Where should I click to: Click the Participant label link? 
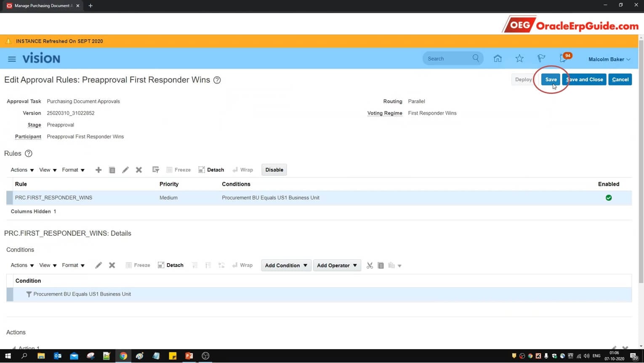point(28,137)
